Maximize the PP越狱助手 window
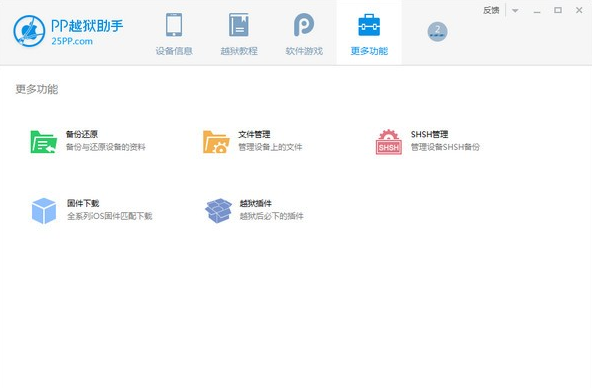Screen dimensions: 592x388 pos(558,10)
